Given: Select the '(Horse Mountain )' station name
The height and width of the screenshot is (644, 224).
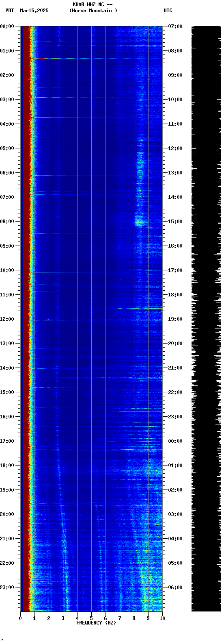Looking at the screenshot, I should 93,11.
